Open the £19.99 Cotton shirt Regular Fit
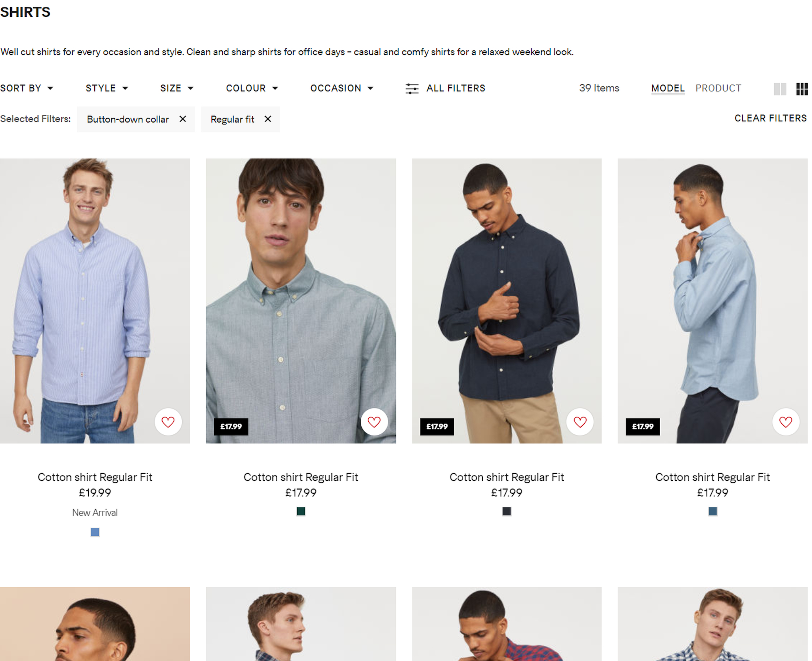Screen dimensions: 812x661 (95, 477)
